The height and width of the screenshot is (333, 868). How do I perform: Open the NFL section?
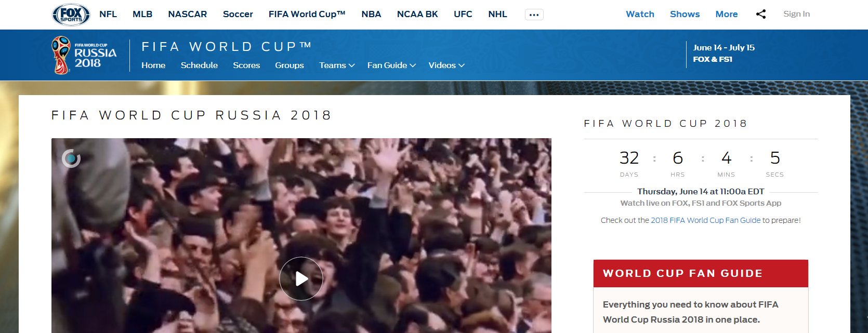[x=108, y=14]
